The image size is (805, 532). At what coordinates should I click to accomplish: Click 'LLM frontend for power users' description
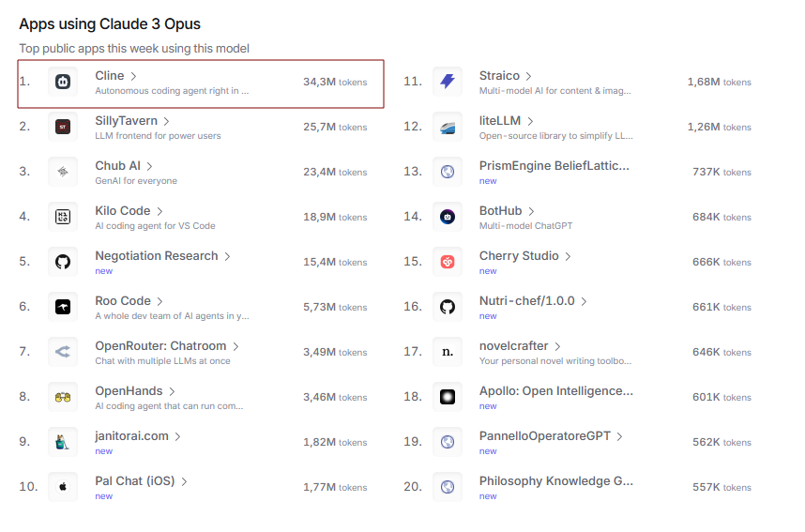(x=158, y=136)
